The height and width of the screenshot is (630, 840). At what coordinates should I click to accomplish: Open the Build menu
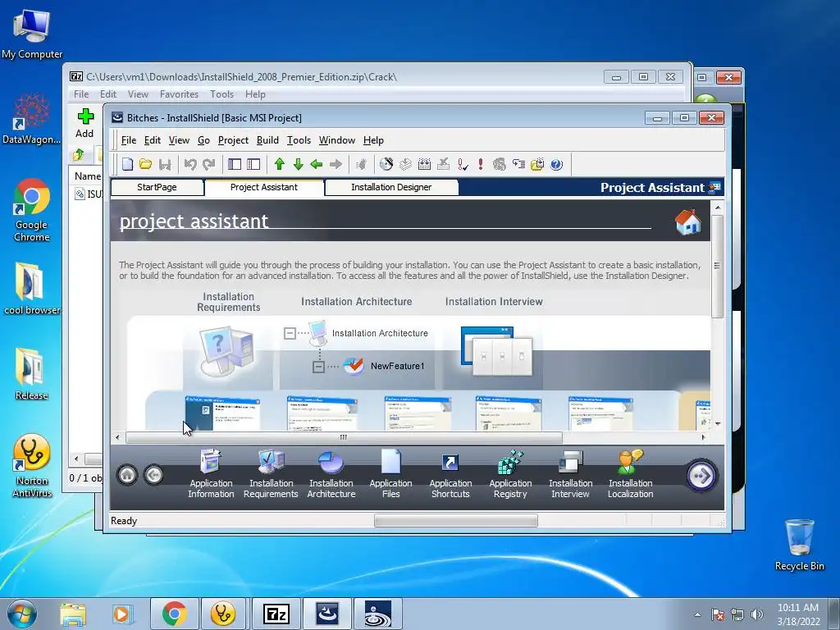tap(267, 140)
